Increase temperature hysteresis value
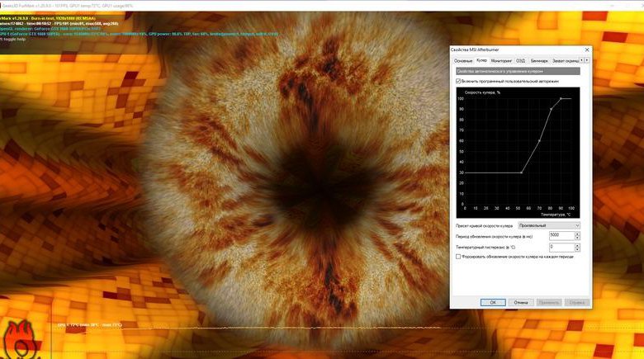The image size is (644, 359). (x=577, y=245)
